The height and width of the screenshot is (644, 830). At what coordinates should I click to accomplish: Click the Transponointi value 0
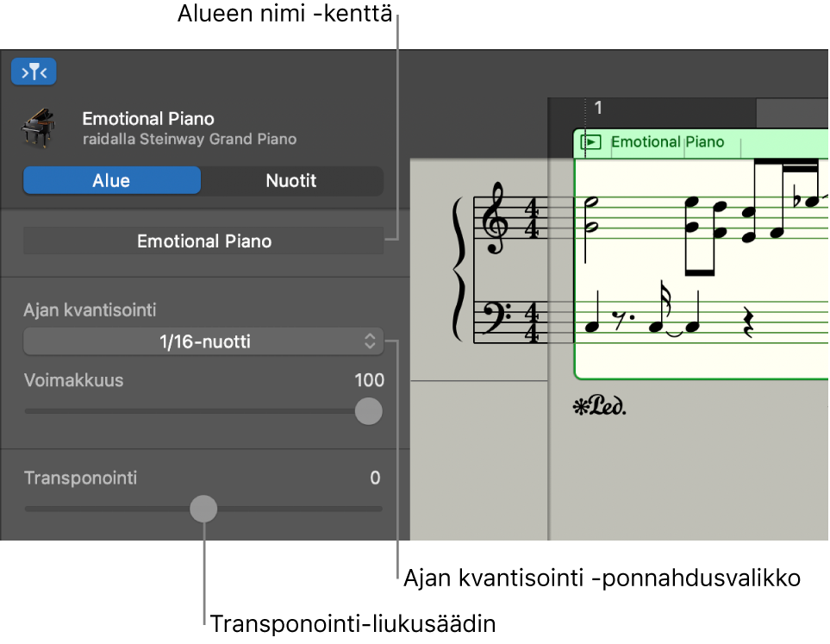375,478
